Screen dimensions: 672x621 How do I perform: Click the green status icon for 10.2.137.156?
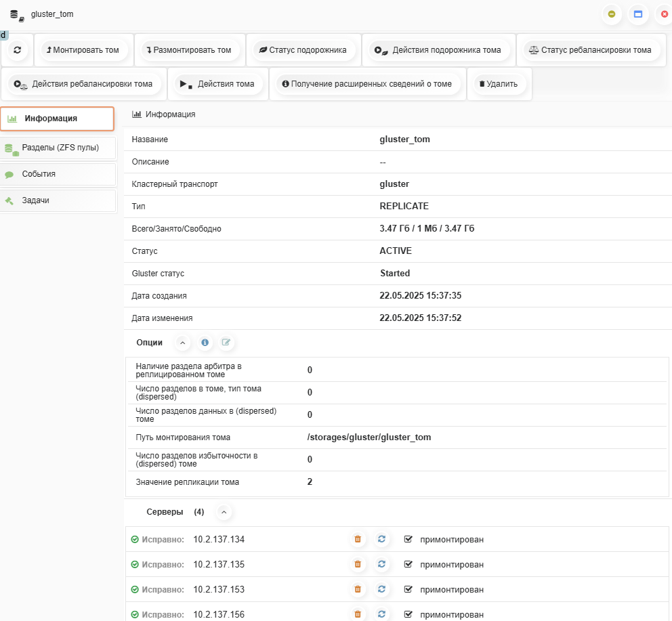click(x=135, y=615)
